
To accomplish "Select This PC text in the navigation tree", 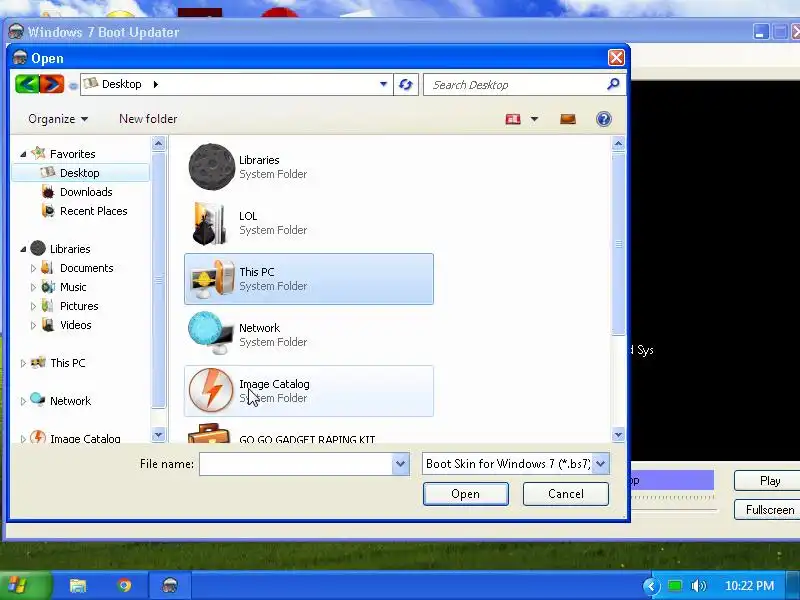I will (x=67, y=363).
